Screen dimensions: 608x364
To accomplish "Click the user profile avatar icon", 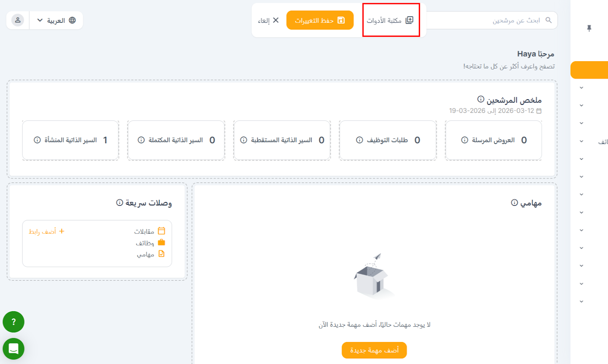I will click(17, 20).
